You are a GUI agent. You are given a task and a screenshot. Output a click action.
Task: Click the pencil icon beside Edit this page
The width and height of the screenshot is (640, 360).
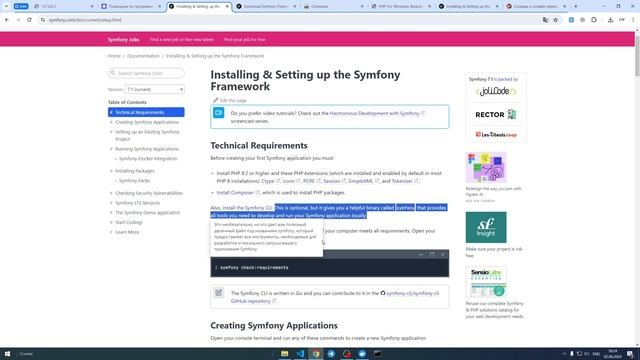[x=215, y=100]
